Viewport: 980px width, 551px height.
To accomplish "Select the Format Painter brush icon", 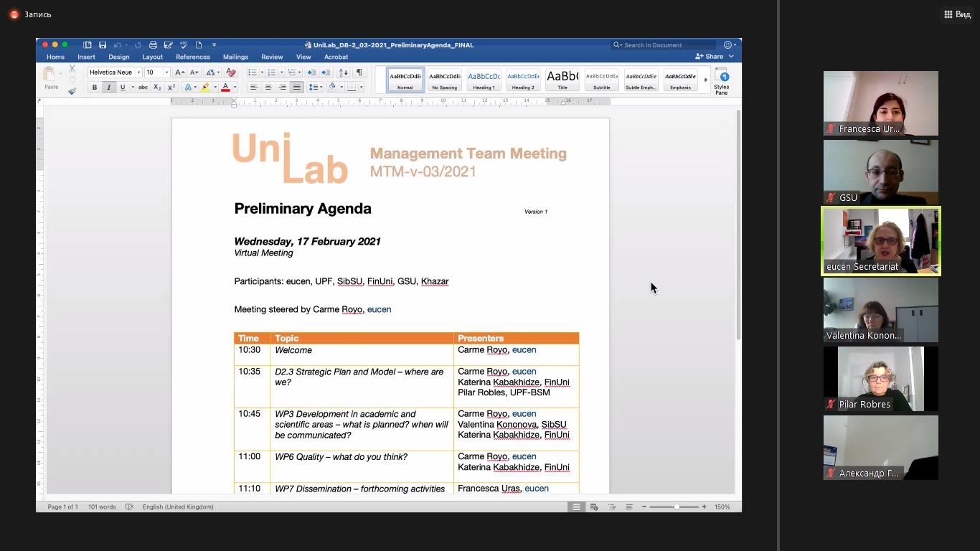I will coord(72,91).
